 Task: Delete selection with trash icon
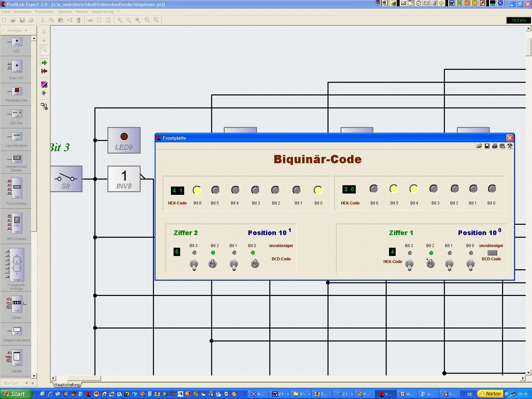click(78, 20)
